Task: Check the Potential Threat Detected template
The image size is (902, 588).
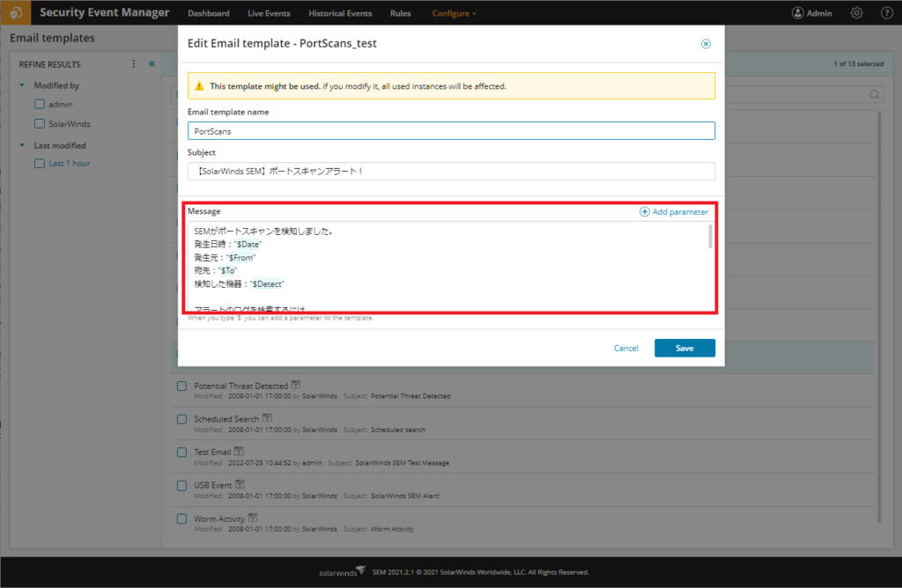Action: tap(181, 386)
